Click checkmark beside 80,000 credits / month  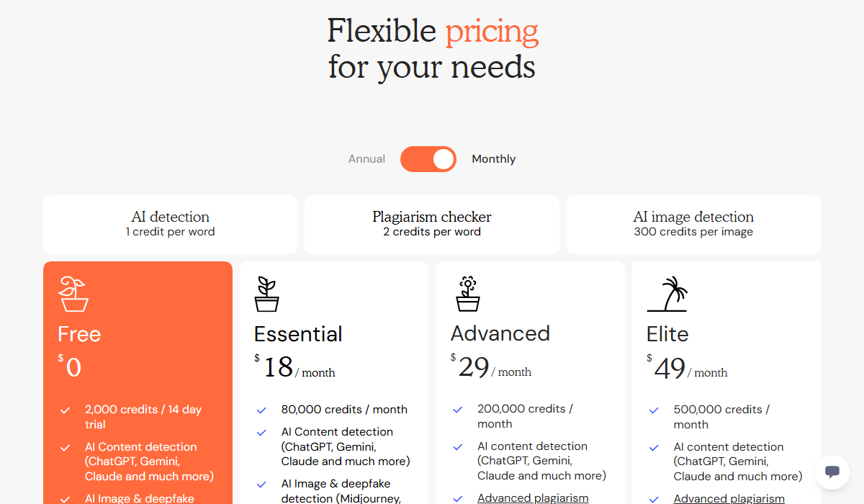click(262, 410)
